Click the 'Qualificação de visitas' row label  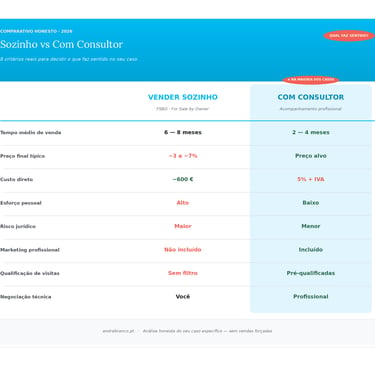[30, 273]
